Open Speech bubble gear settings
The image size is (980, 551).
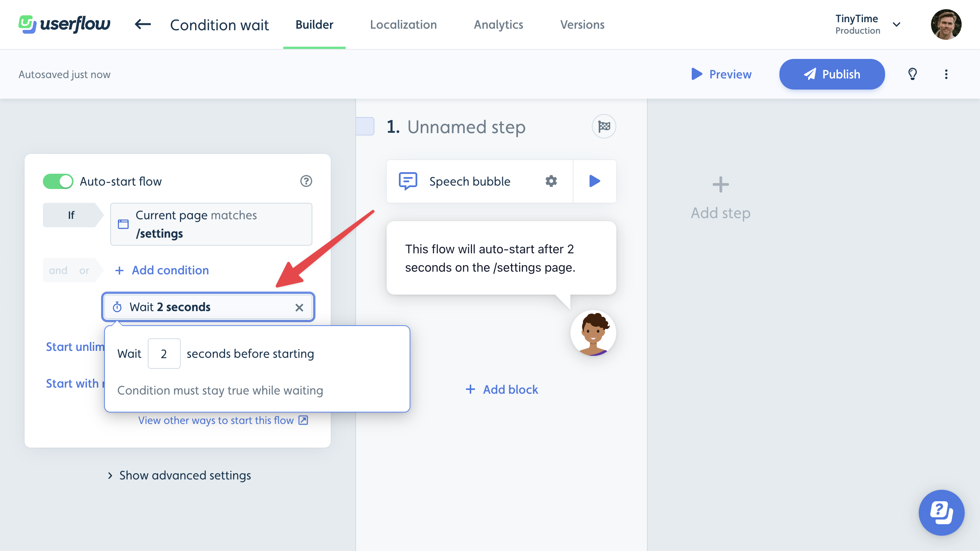(x=551, y=181)
